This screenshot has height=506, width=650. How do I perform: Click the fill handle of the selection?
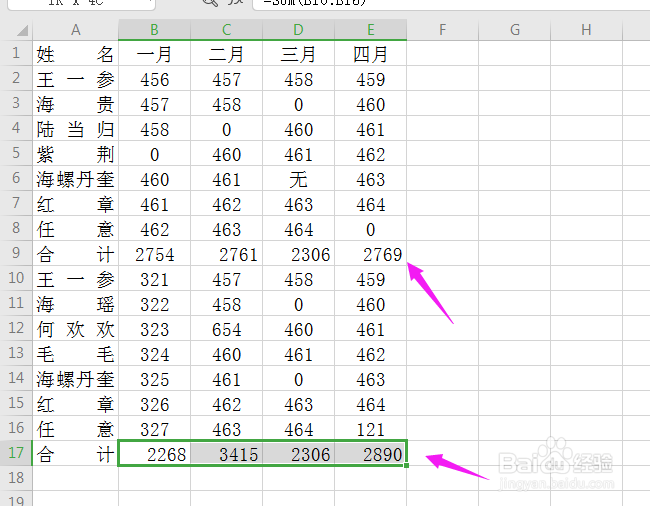406,465
